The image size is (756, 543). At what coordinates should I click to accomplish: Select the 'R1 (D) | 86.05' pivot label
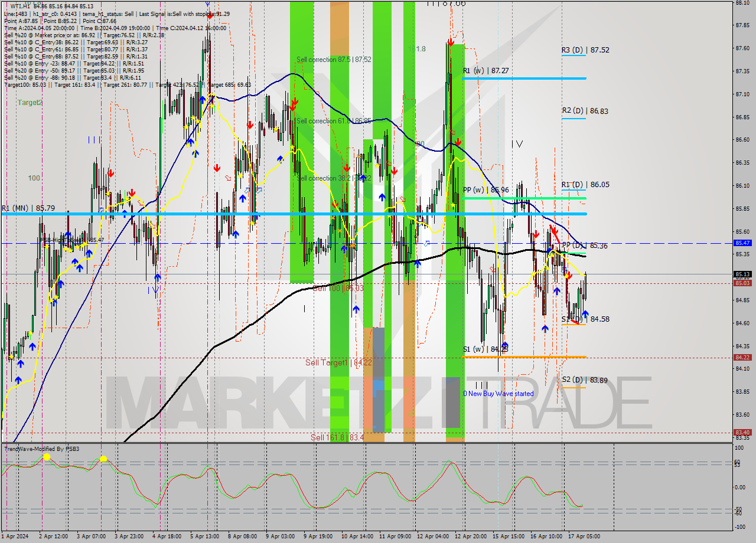pos(585,185)
